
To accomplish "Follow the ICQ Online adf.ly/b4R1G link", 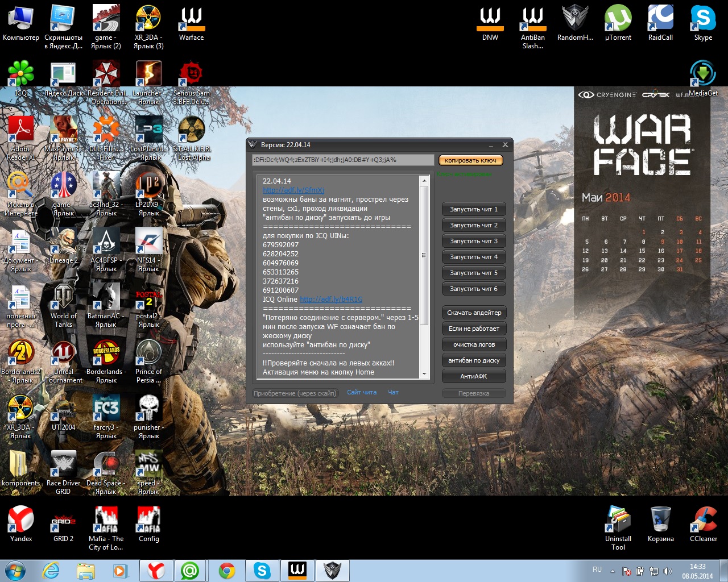I will pos(331,300).
